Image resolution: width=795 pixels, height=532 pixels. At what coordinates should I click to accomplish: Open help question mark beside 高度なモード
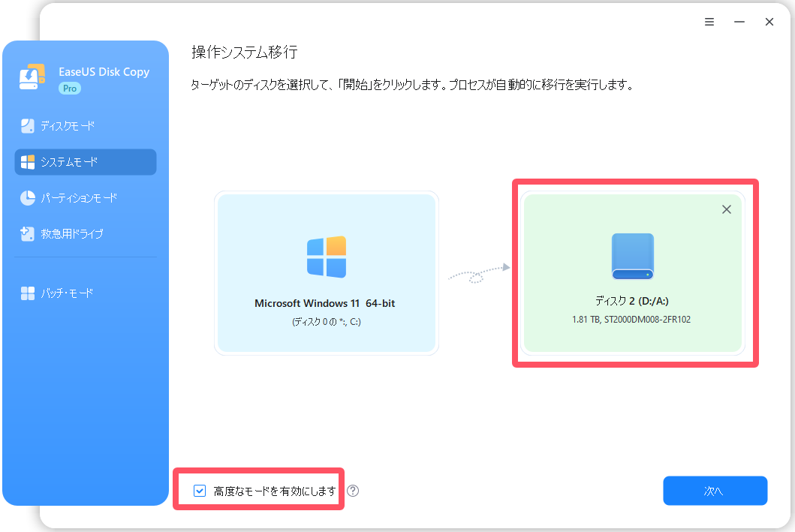tap(353, 491)
